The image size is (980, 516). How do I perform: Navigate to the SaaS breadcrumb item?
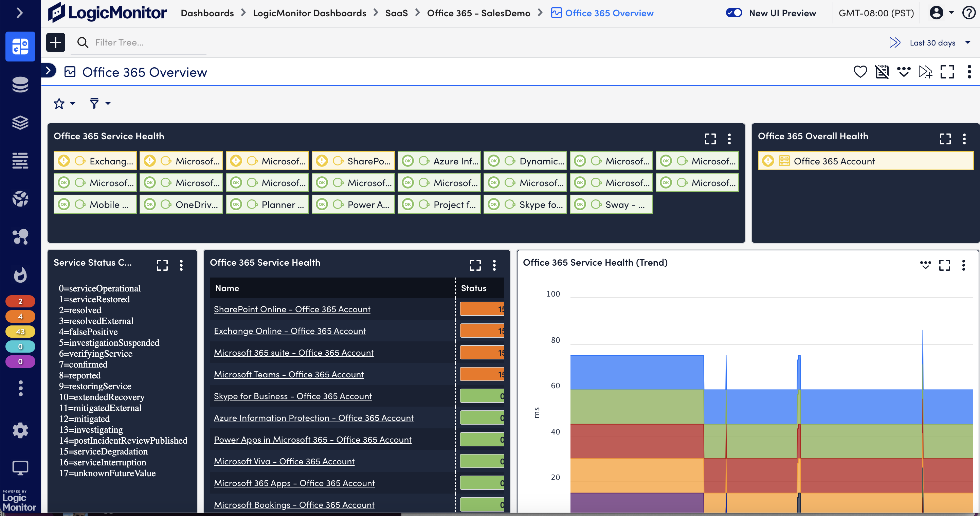[x=396, y=13]
